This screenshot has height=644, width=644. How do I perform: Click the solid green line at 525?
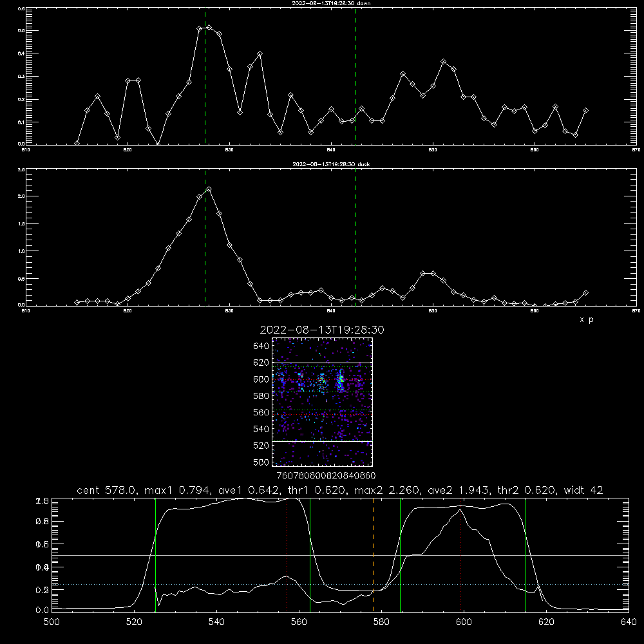click(x=155, y=554)
